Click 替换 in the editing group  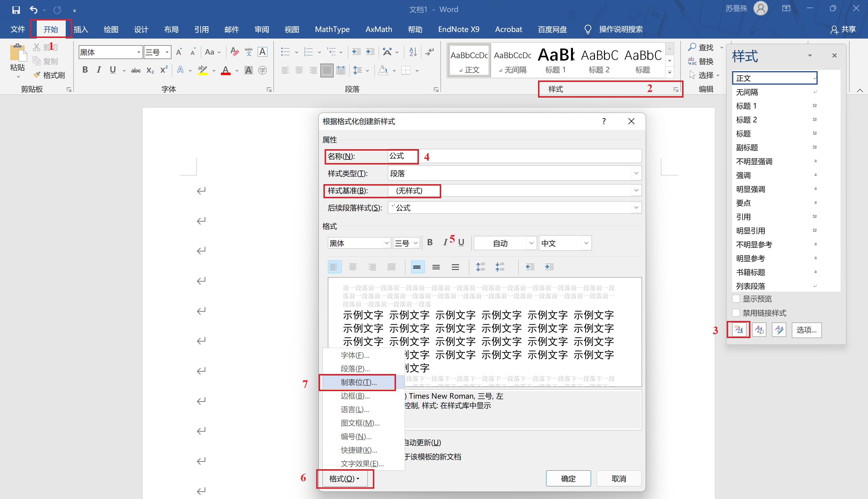pos(701,61)
